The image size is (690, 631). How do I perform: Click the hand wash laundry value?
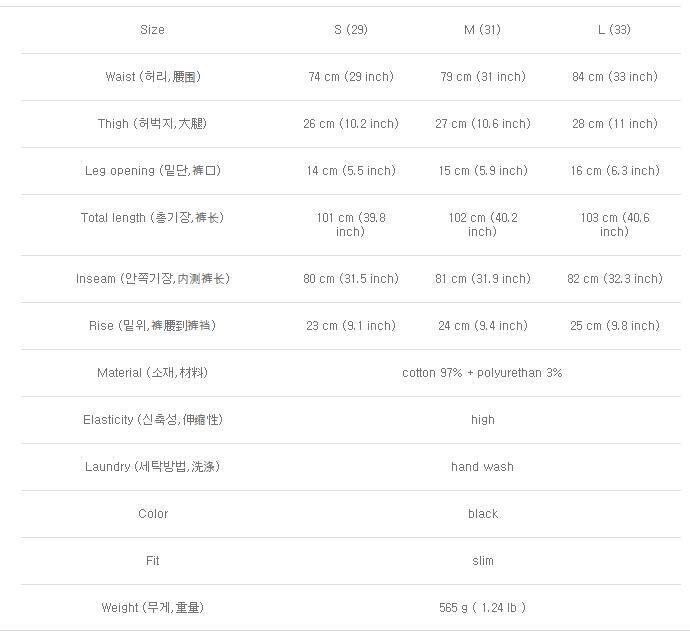point(482,467)
